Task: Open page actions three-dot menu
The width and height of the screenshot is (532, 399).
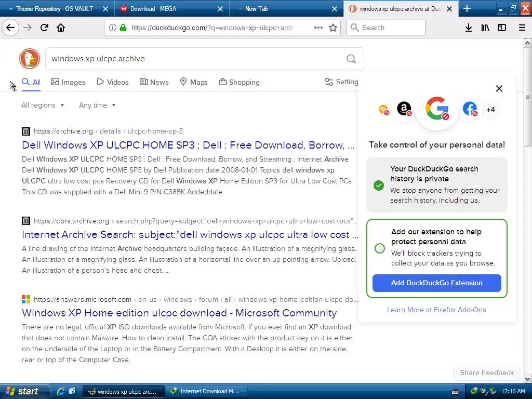Action: tap(318, 28)
